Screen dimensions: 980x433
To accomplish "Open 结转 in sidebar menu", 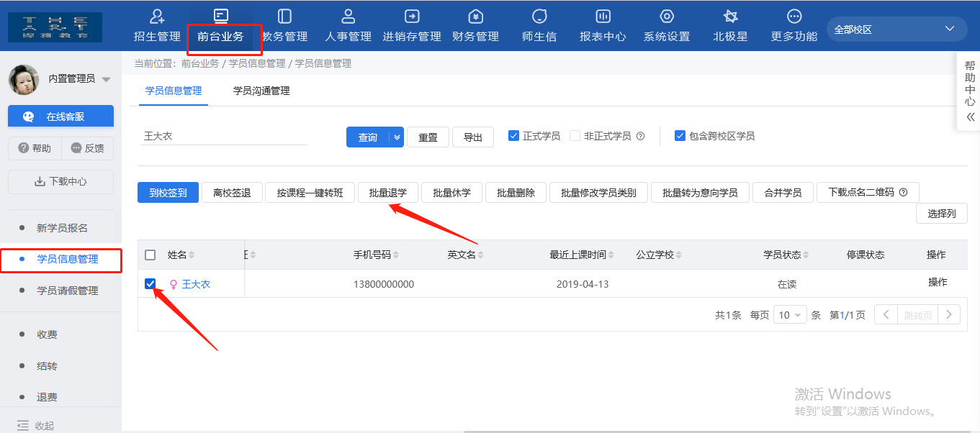I will click(47, 366).
